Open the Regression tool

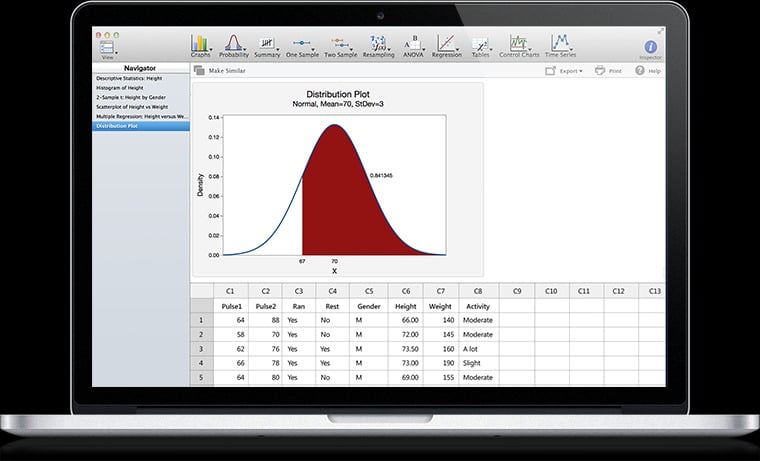point(446,46)
